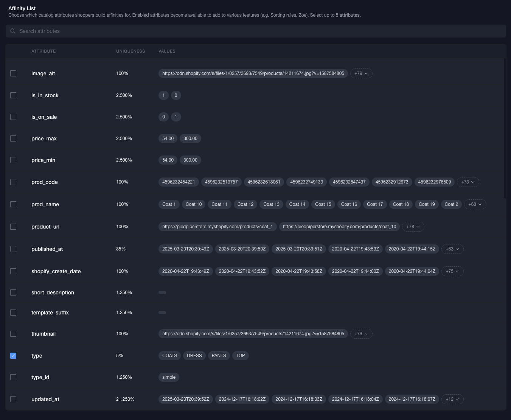The image size is (511, 420).
Task: Click the DRESS value chip
Action: [194, 356]
